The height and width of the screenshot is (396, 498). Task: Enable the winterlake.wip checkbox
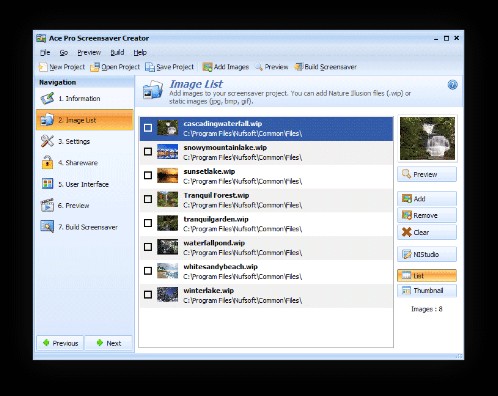point(148,295)
